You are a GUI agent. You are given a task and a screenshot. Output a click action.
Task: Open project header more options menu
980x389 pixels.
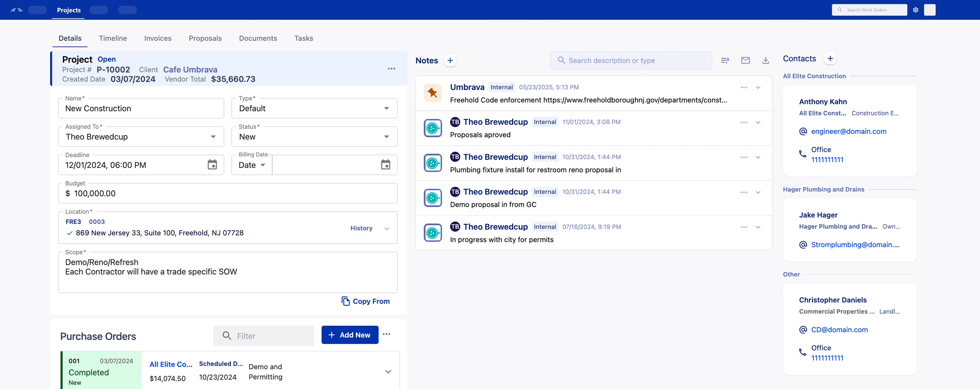(x=391, y=69)
